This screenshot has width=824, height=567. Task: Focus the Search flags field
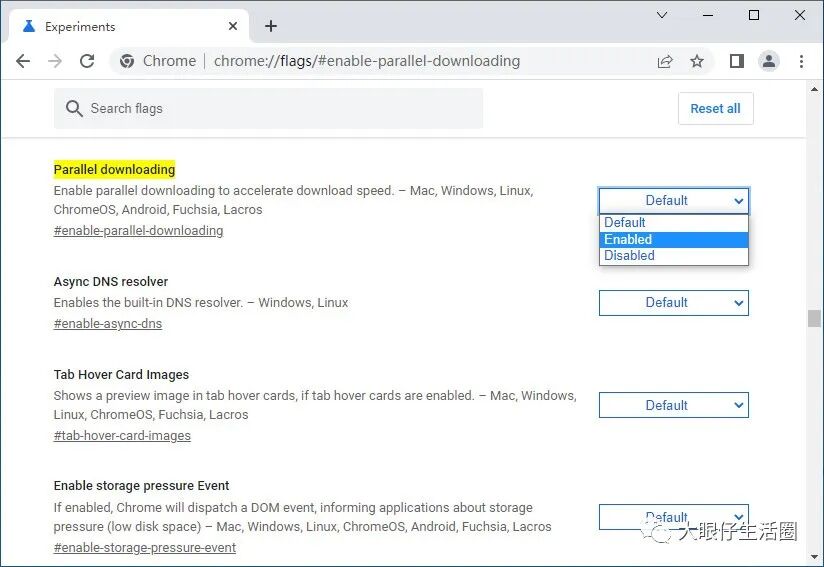(269, 108)
